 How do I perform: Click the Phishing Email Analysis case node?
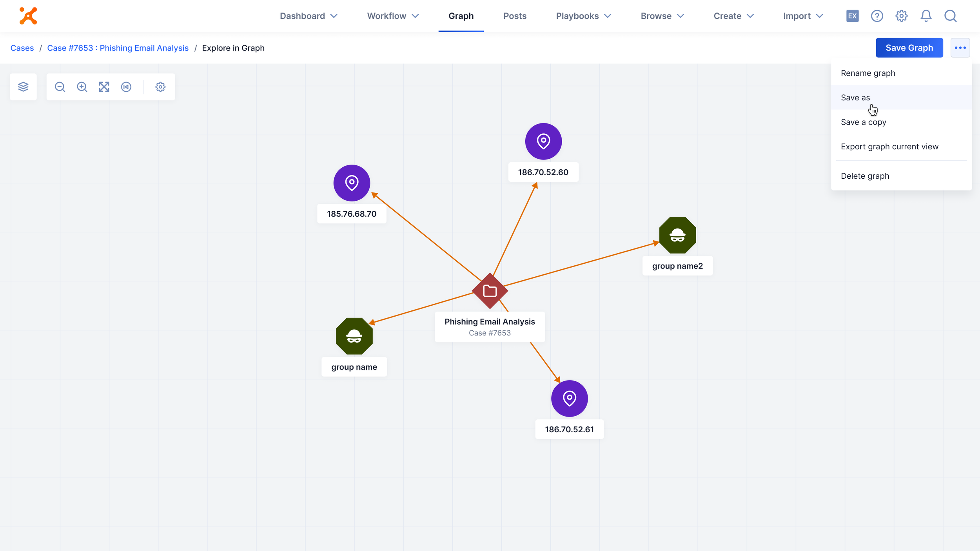[x=490, y=291]
